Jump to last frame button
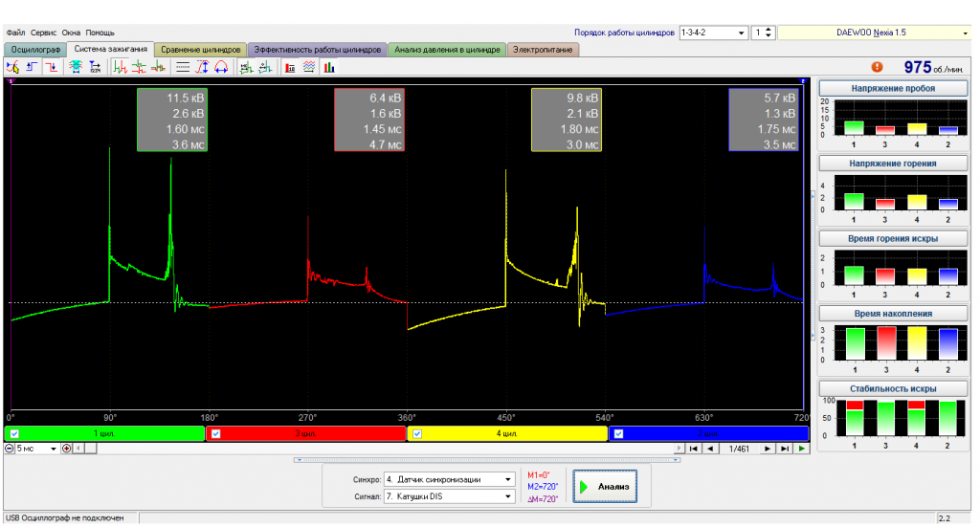The width and height of the screenshot is (980, 527). [x=785, y=449]
